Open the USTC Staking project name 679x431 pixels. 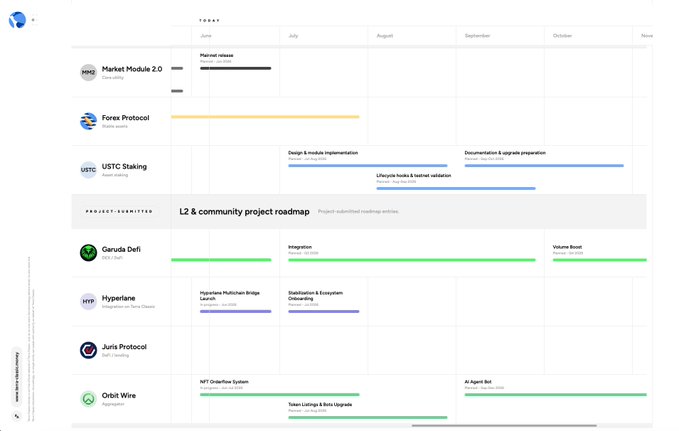click(x=124, y=166)
